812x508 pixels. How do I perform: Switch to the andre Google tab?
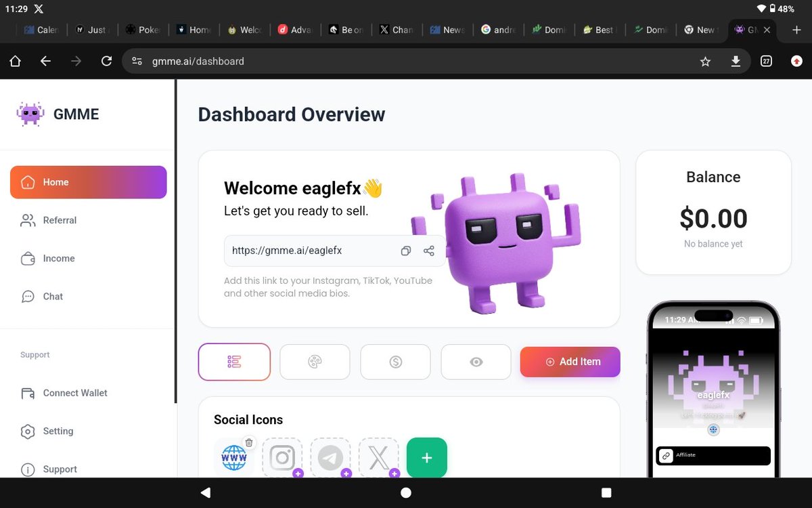click(497, 30)
